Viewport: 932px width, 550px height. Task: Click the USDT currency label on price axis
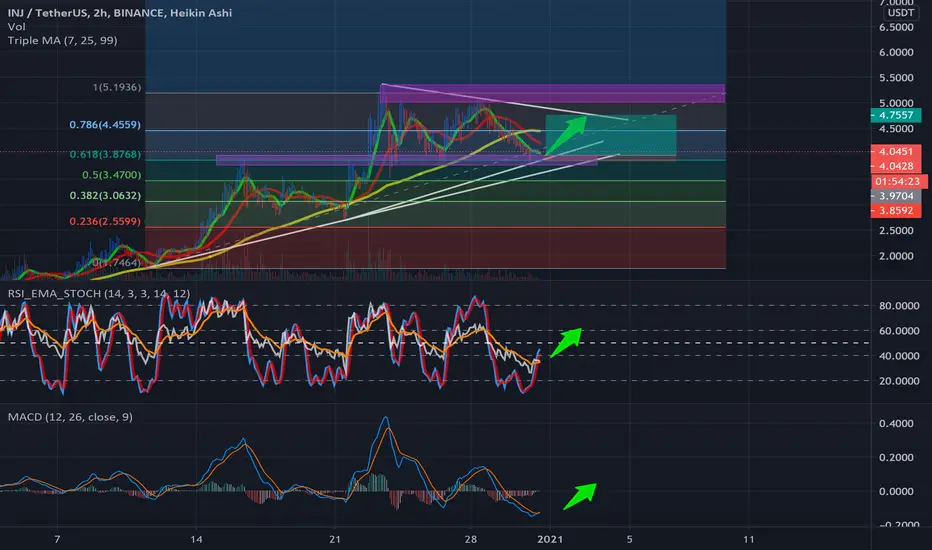point(900,12)
